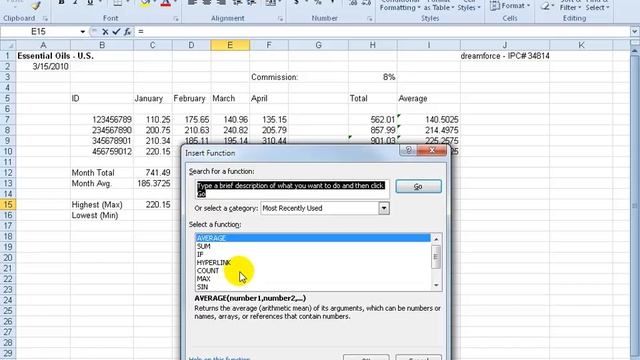
Task: Click the Increase Decimal icon
Action: [x=353, y=3]
